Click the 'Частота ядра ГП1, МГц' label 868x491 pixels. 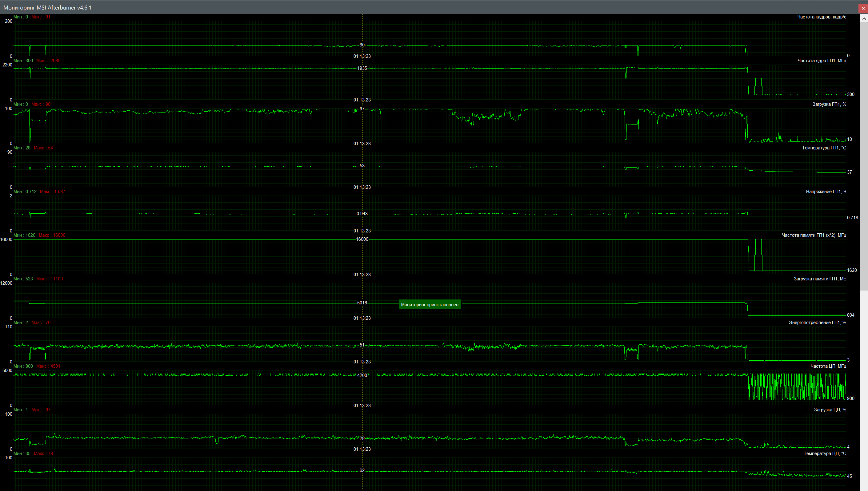click(x=822, y=60)
